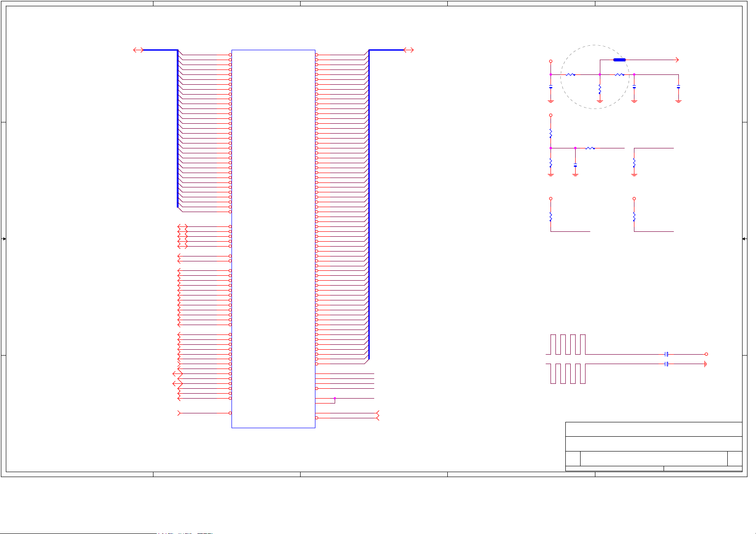756x534 pixels.
Task: Click the capacitor on the lower meander line
Action: click(x=667, y=364)
